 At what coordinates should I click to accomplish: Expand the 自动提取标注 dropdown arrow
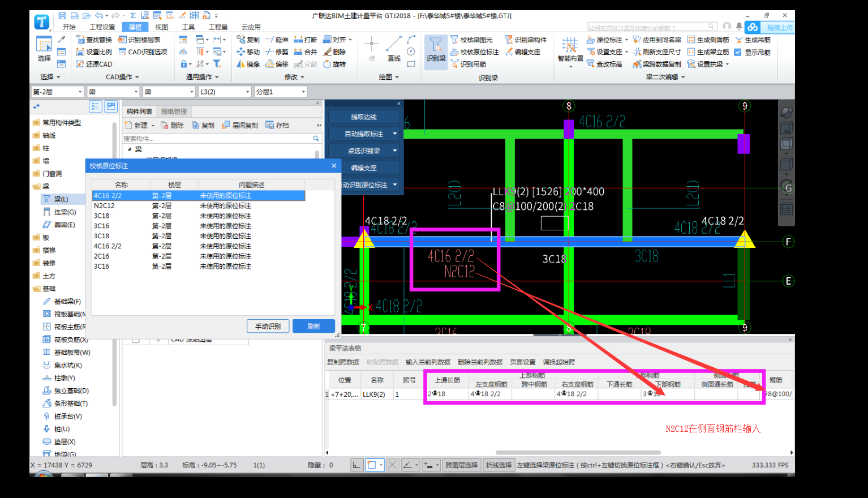click(x=394, y=134)
